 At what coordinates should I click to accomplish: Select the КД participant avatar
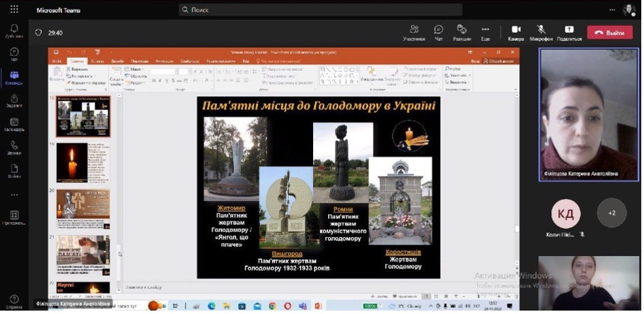[566, 213]
